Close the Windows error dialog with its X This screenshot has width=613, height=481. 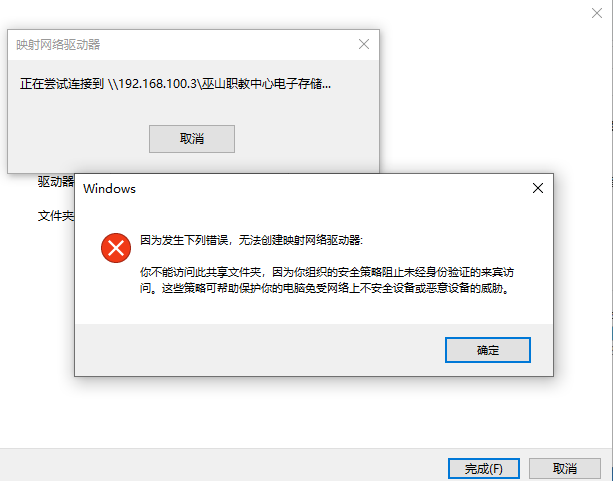[538, 188]
